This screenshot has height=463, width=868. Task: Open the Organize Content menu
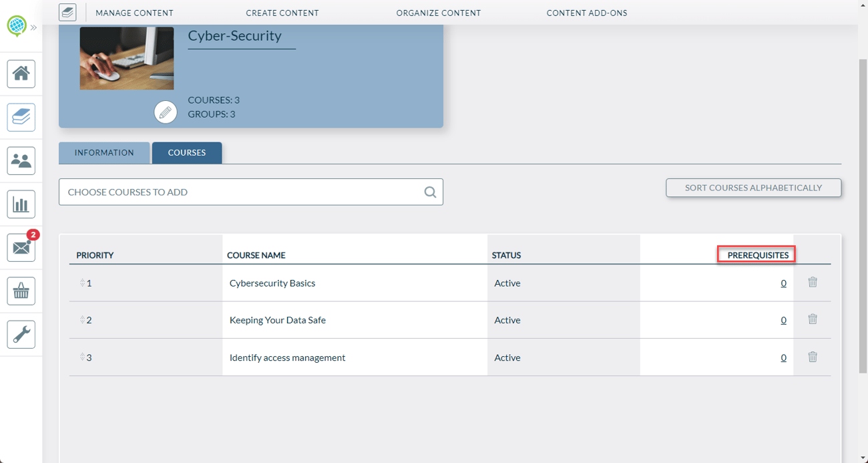(x=438, y=13)
